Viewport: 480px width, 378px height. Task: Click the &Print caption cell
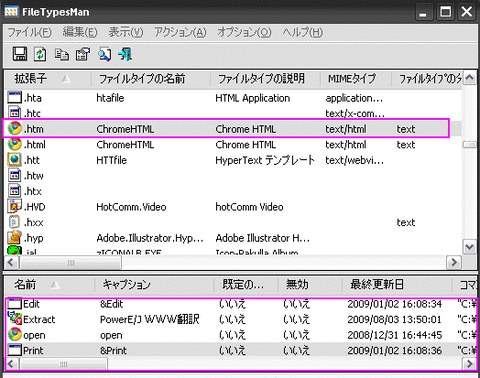coord(113,351)
